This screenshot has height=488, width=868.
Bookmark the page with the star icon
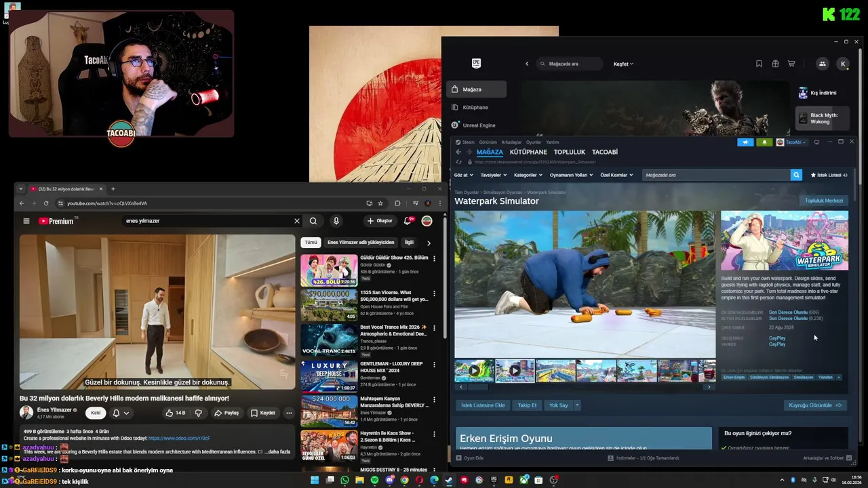click(380, 203)
